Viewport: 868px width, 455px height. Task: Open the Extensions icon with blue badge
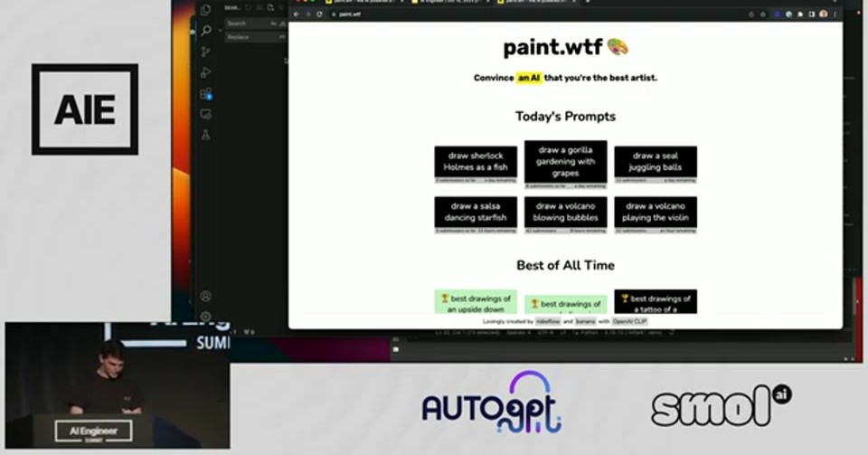pos(206,93)
